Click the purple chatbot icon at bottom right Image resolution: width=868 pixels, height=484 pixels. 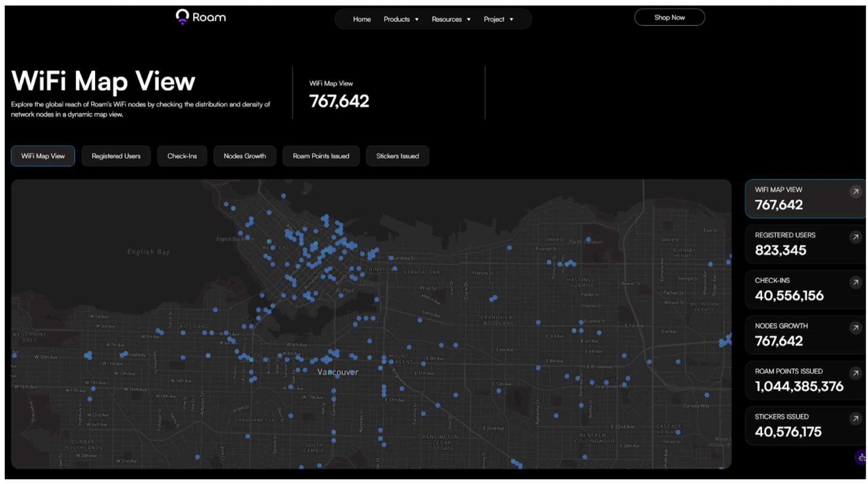click(861, 457)
